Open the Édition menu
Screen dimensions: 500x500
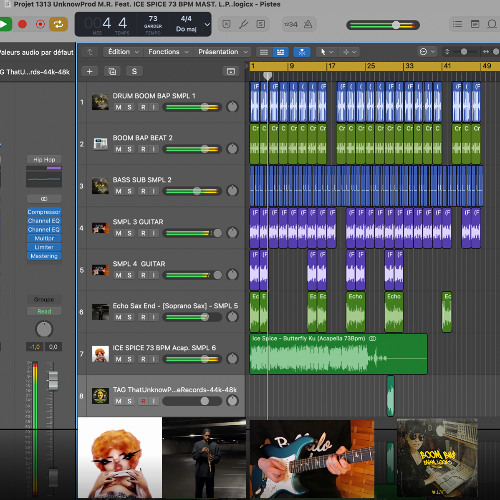pyautogui.click(x=123, y=52)
